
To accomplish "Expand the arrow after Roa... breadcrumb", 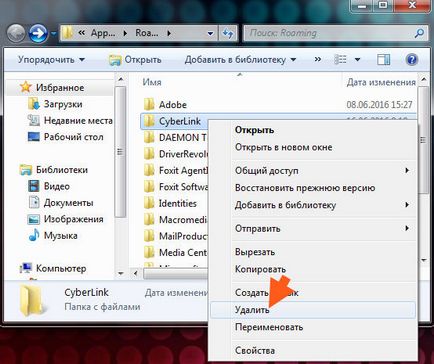I will coord(169,33).
